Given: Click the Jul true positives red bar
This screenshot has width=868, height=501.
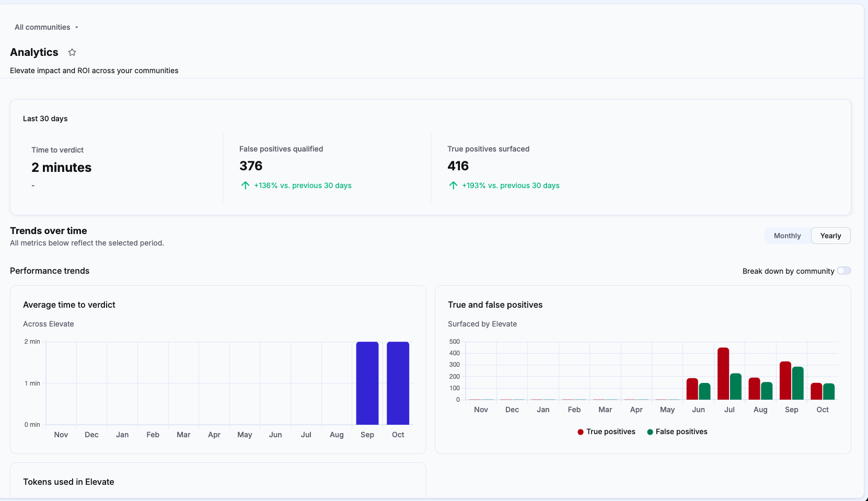Looking at the screenshot, I should point(723,374).
